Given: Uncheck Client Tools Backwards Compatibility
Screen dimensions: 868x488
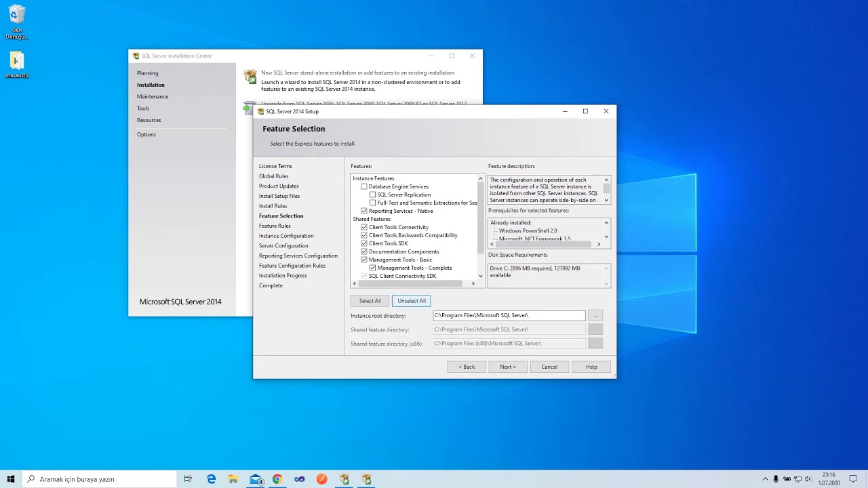Looking at the screenshot, I should 364,235.
